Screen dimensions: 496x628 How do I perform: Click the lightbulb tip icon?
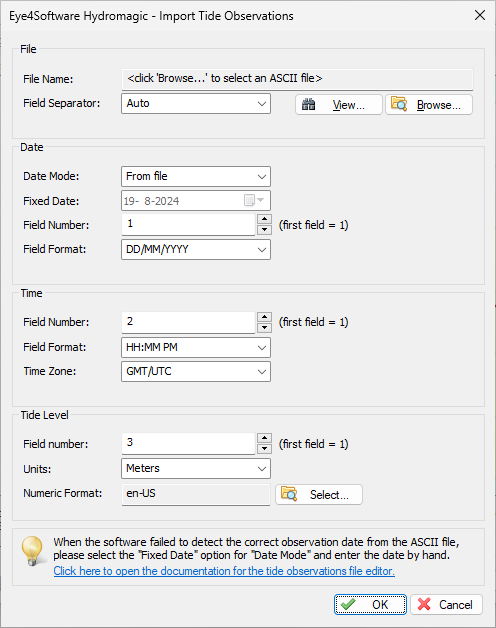(32, 551)
